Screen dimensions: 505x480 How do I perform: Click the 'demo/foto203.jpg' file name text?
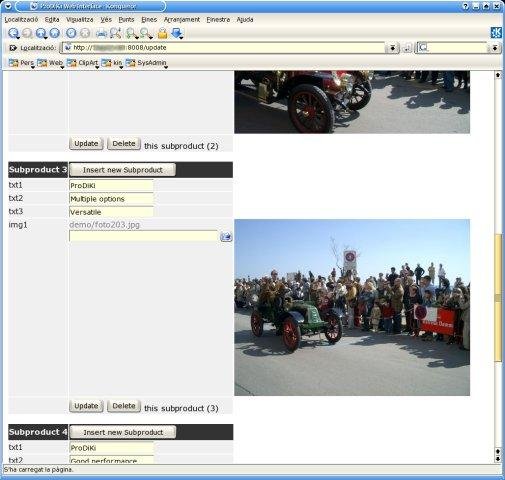click(104, 225)
